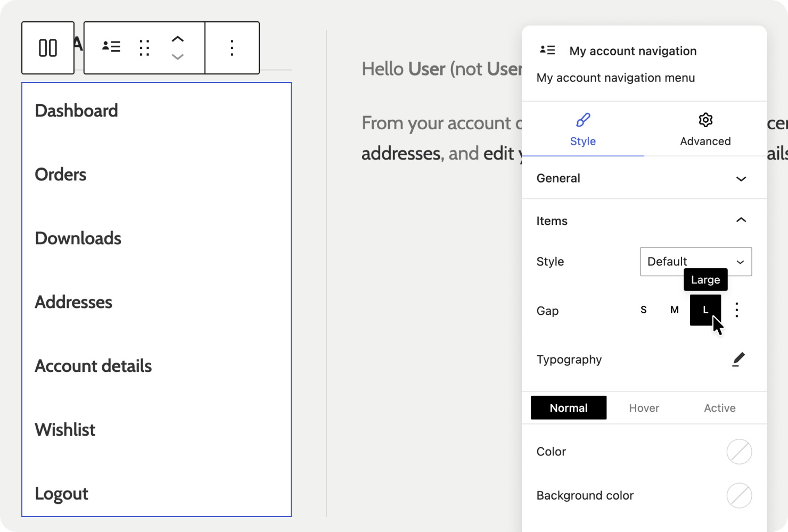The image size is (788, 532).
Task: Select the Normal state tab
Action: 569,408
